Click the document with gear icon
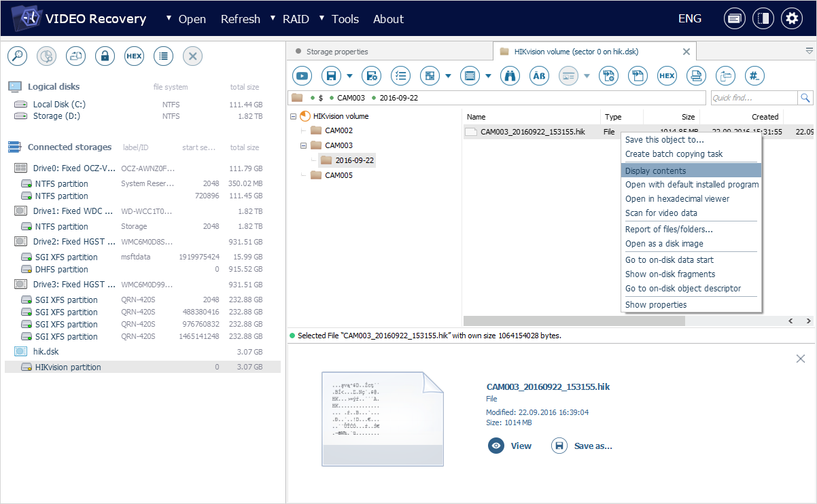Viewport: 817px width, 504px height. (608, 75)
